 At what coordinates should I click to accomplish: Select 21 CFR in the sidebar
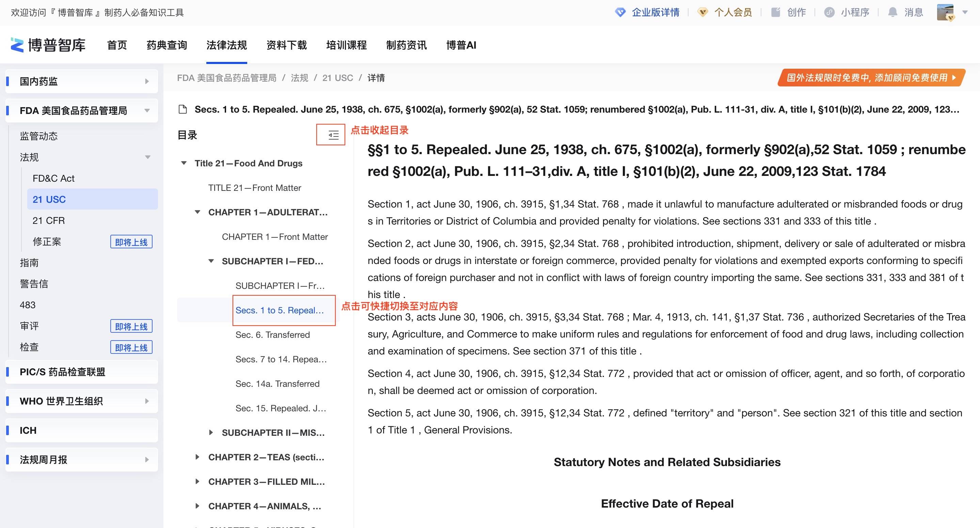pos(49,220)
